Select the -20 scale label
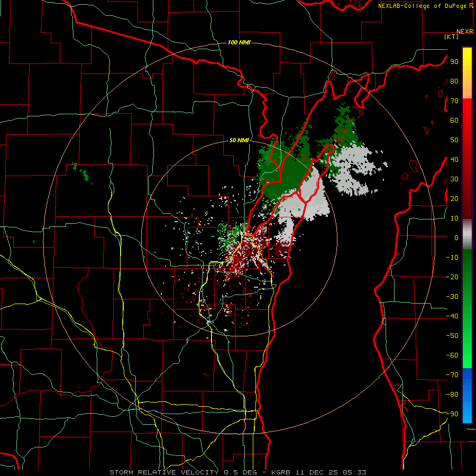The width and height of the screenshot is (476, 476). point(452,277)
